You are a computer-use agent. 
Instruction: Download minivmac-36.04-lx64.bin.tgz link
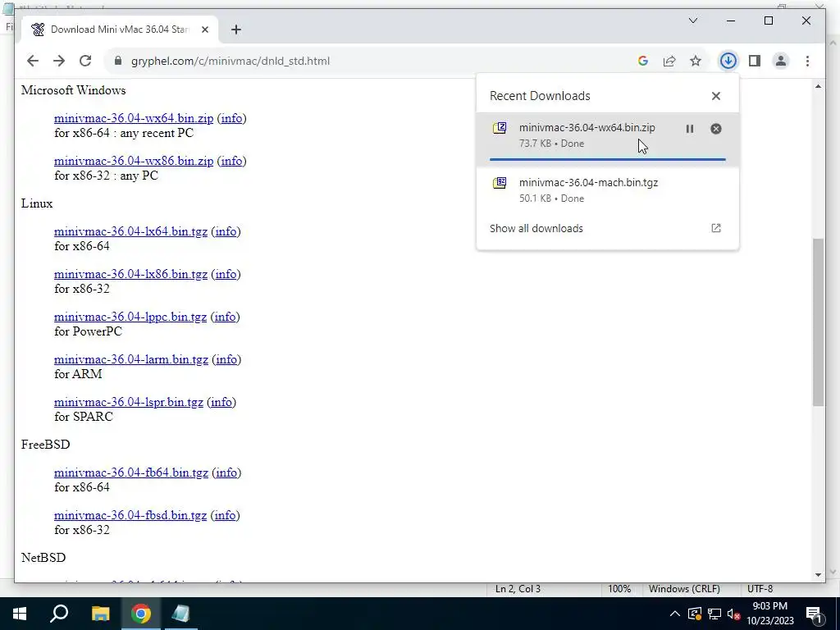[130, 231]
